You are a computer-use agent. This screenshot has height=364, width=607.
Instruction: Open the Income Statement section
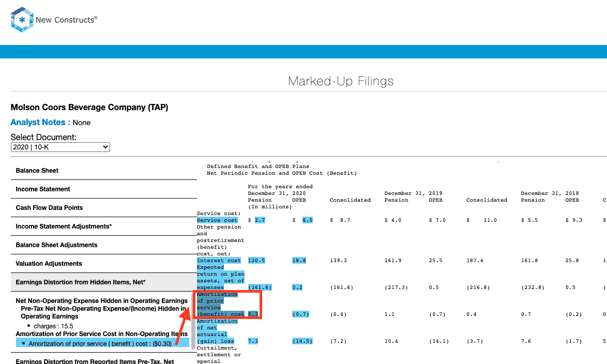click(104, 189)
